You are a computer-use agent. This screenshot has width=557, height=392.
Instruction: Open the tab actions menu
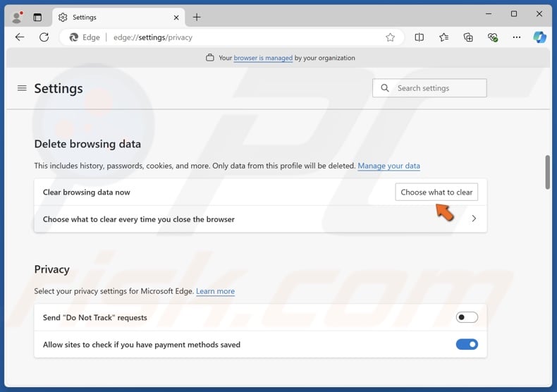37,17
